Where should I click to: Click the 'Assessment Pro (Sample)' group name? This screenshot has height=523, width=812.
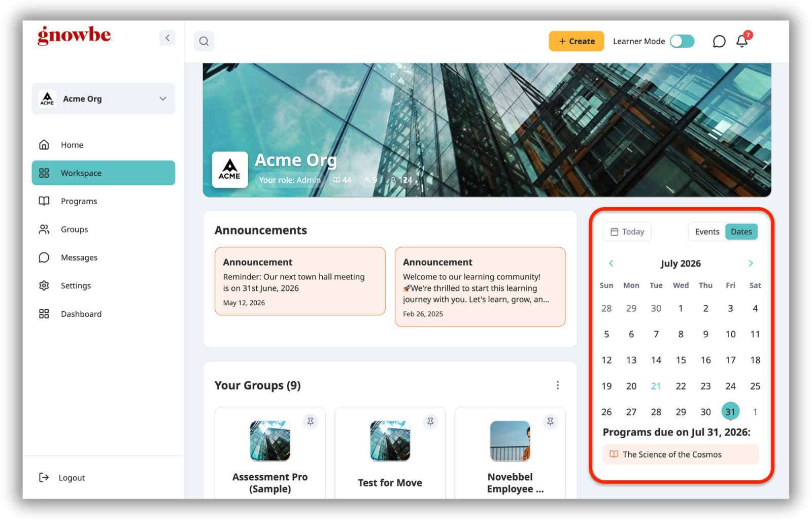point(270,483)
